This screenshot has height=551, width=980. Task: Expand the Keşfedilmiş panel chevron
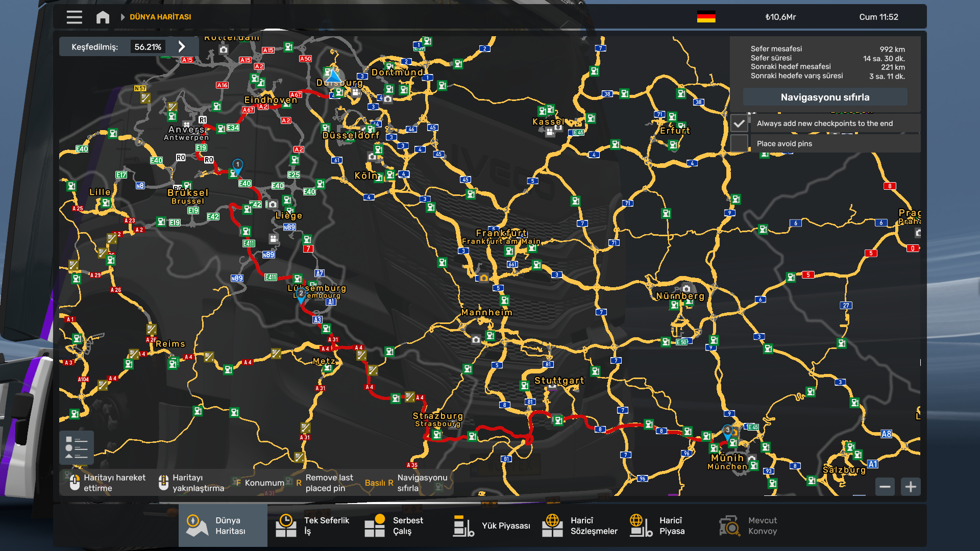click(182, 46)
